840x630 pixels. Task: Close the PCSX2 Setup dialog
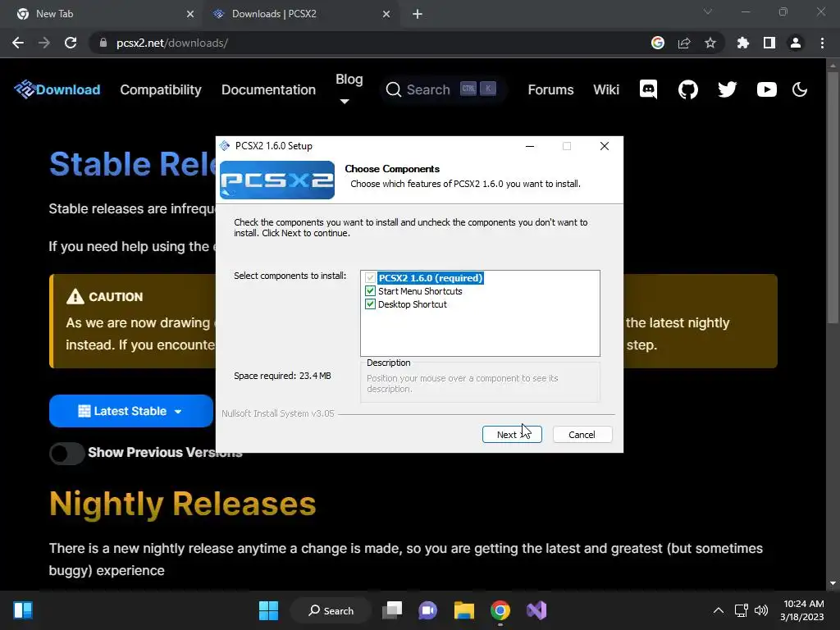605,146
